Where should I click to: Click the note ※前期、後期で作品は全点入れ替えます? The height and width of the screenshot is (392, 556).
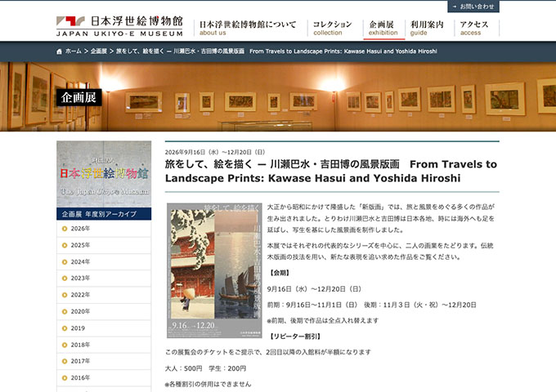(323, 320)
